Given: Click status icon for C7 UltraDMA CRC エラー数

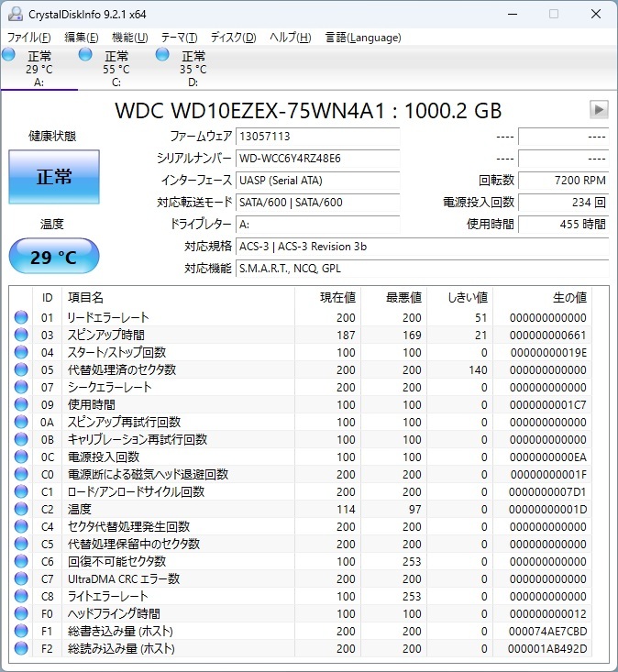Looking at the screenshot, I should click(x=21, y=578).
